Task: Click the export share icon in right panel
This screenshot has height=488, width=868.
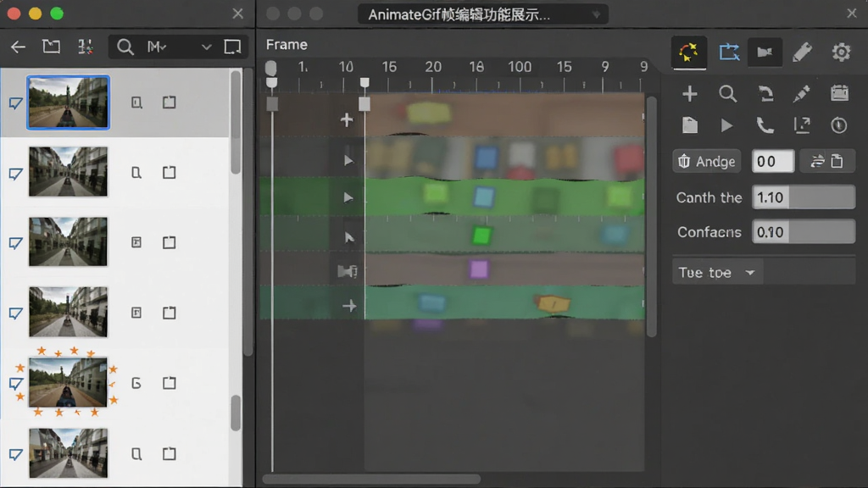Action: [802, 125]
